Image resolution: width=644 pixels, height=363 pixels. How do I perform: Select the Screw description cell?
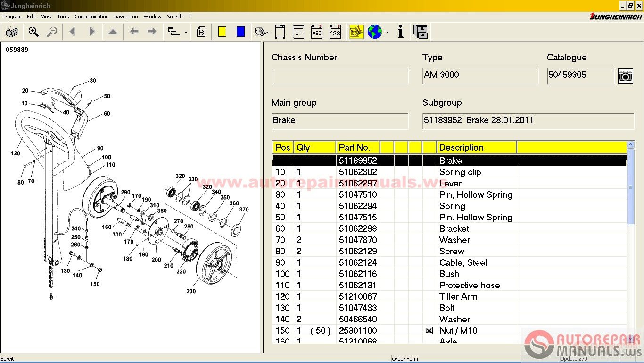(x=477, y=251)
